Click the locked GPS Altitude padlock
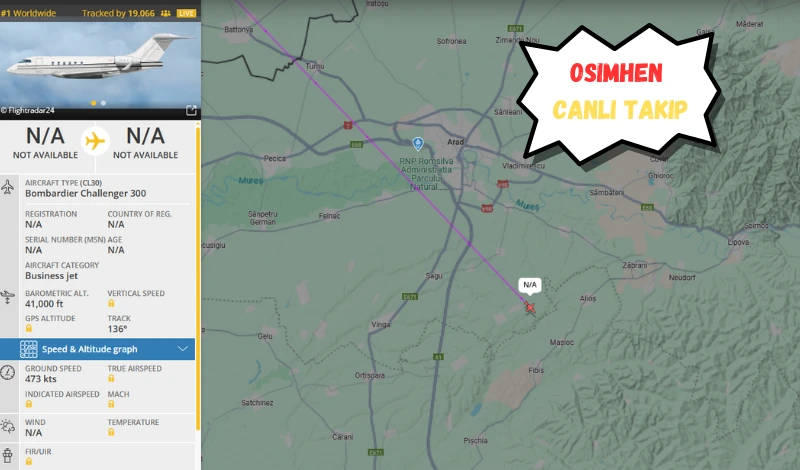Screen dimensions: 800x470 pos(29,327)
